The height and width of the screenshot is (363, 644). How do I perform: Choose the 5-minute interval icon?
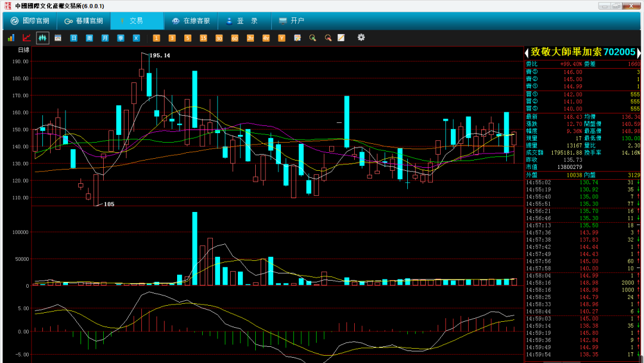tap(187, 38)
